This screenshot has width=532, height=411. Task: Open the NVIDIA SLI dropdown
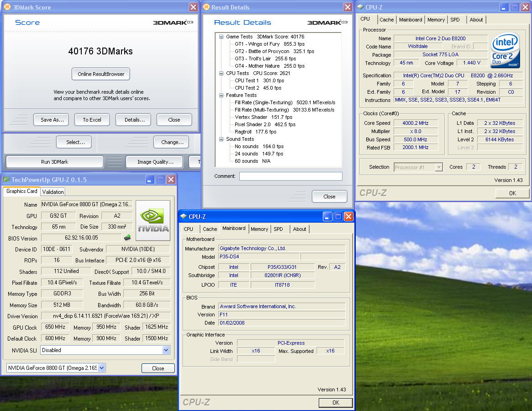pyautogui.click(x=166, y=350)
